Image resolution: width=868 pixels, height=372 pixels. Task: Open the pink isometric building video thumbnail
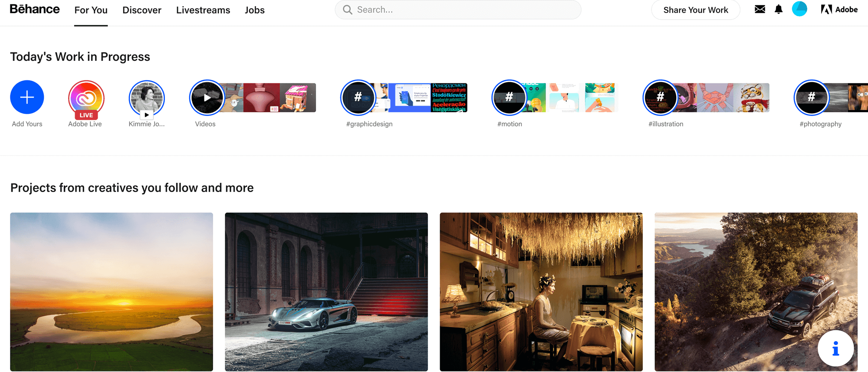pyautogui.click(x=298, y=98)
